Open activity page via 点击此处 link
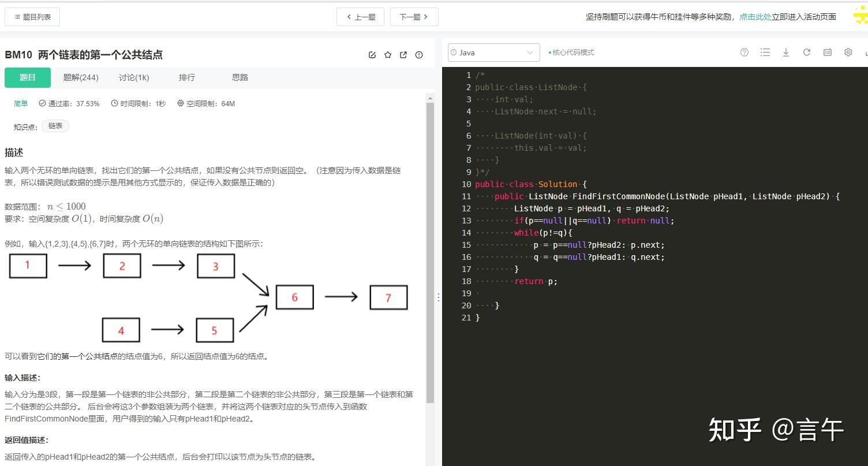This screenshot has width=868, height=466. (755, 17)
